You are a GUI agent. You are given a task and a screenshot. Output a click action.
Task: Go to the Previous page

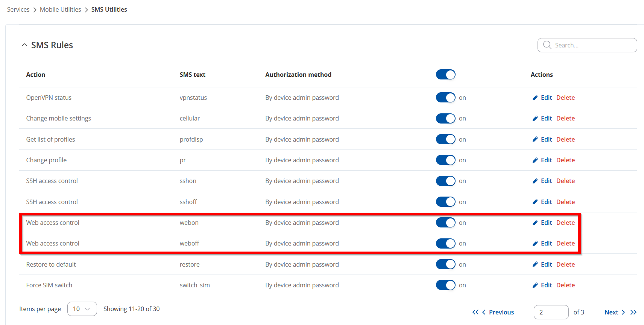pos(498,312)
